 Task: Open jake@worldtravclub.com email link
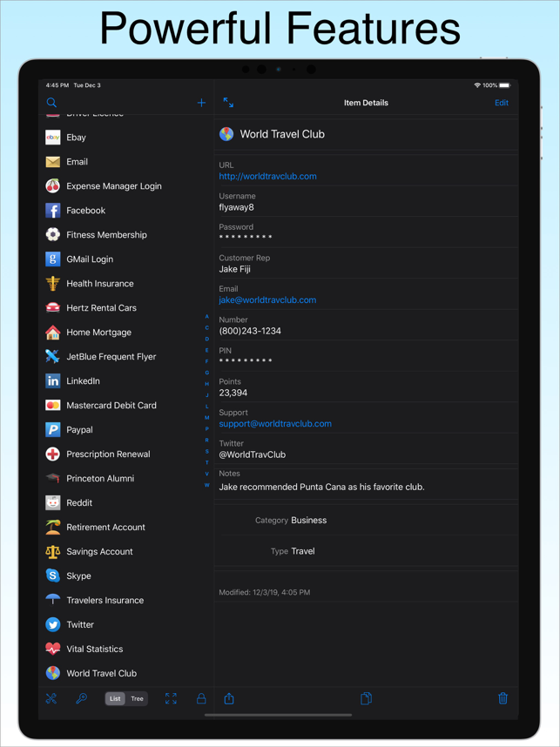[267, 300]
